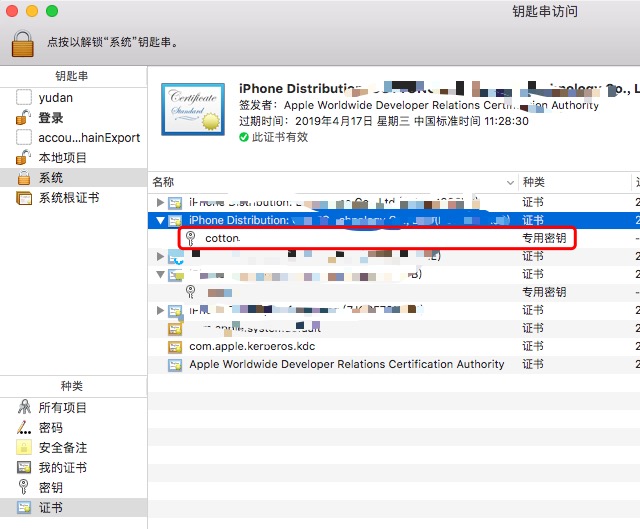Click the large Certificate Standard thumbnail
Screen dimensions: 640x529
pyautogui.click(x=193, y=109)
